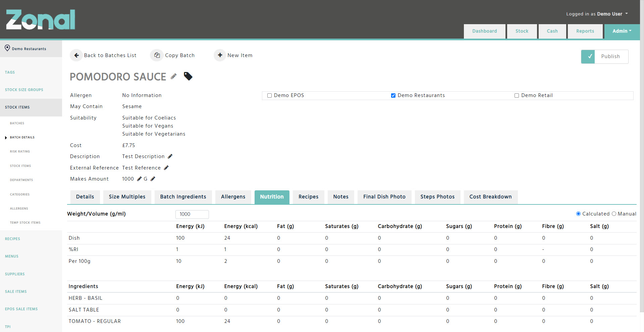
Task: Select the Manual radio button
Action: coord(614,214)
